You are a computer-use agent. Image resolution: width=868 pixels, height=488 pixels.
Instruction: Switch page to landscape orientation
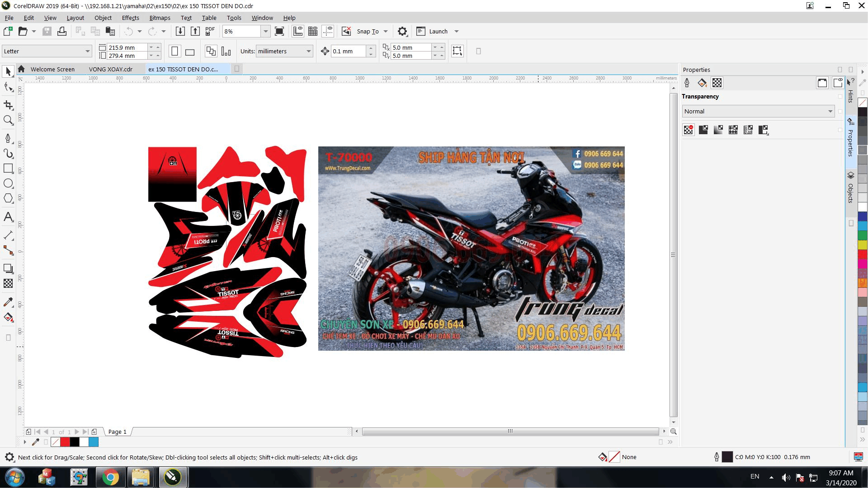190,52
